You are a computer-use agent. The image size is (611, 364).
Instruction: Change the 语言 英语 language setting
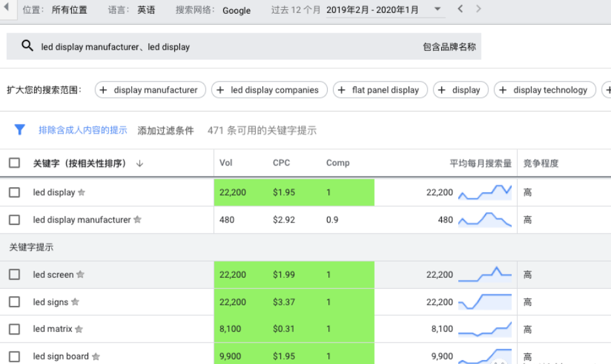click(x=146, y=10)
